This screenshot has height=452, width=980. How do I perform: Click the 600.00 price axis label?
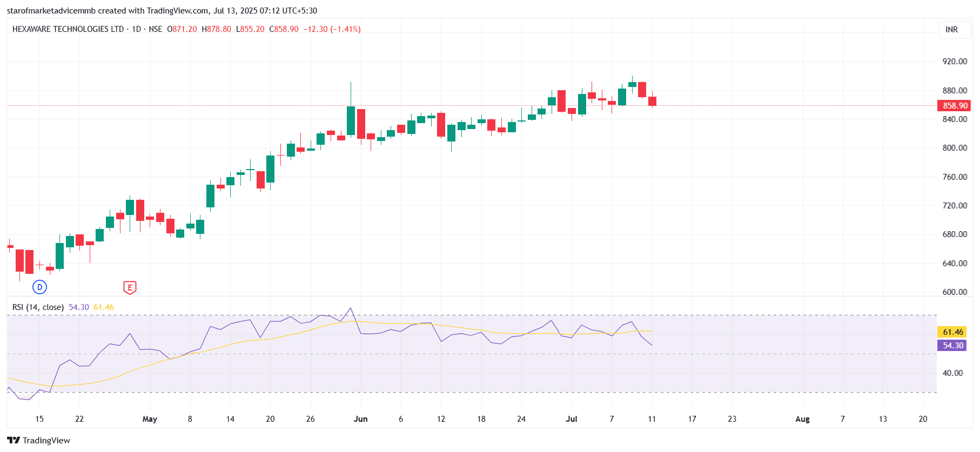click(x=955, y=292)
